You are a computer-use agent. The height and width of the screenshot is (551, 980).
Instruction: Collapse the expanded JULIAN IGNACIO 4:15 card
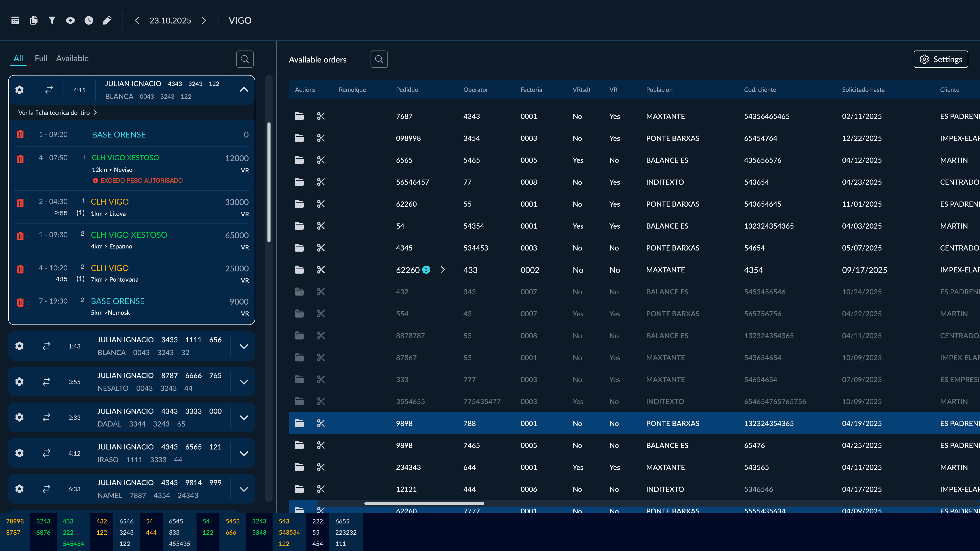(244, 90)
